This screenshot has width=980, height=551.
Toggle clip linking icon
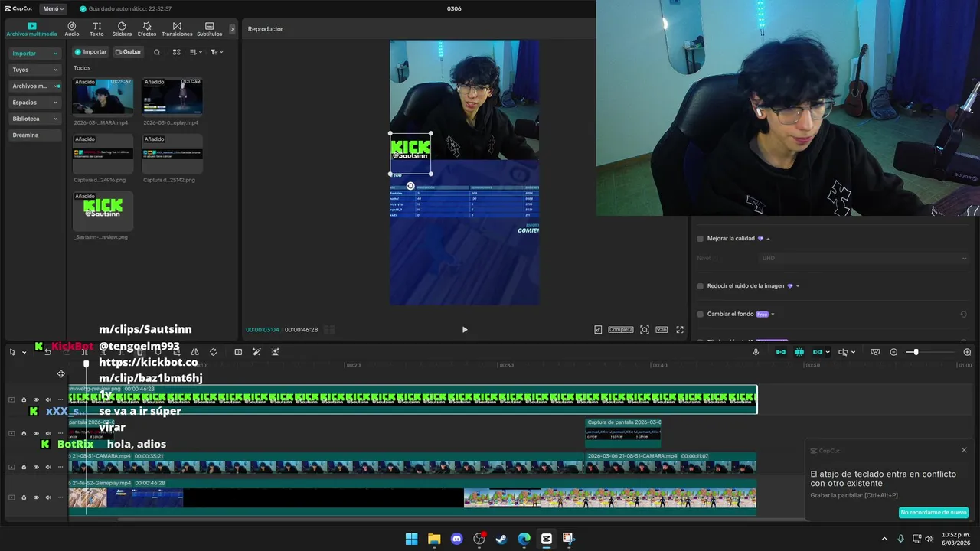tap(817, 352)
